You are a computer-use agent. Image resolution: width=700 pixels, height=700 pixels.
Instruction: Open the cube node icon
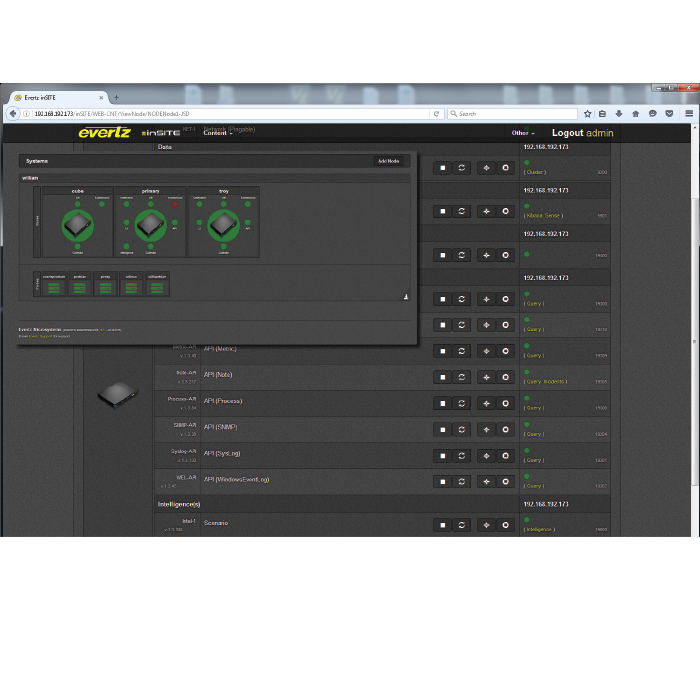click(x=78, y=225)
